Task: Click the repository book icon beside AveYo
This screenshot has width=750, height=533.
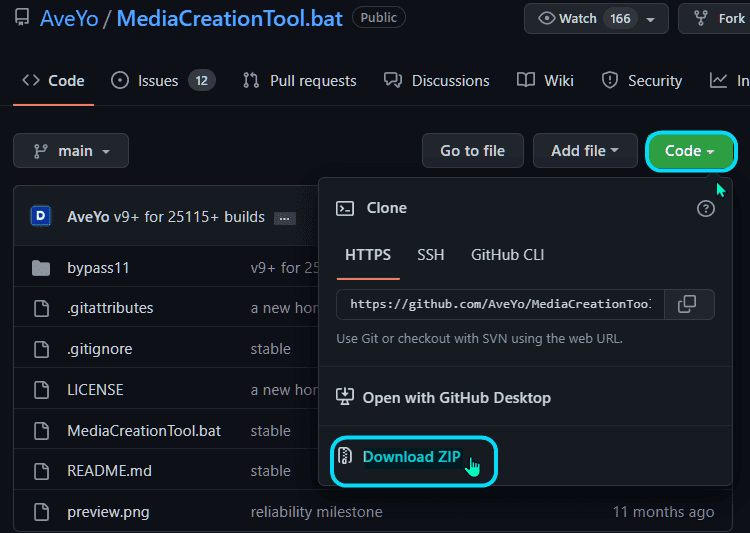Action: click(x=22, y=18)
